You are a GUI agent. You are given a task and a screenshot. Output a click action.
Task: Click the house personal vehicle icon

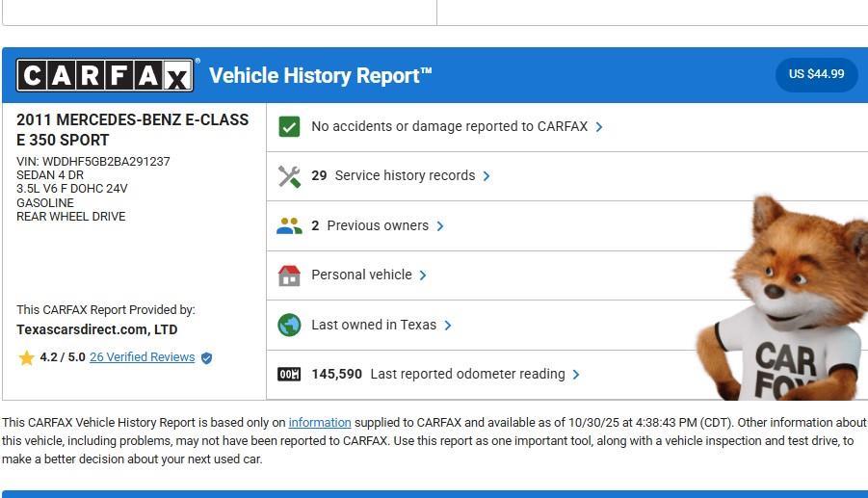[289, 275]
